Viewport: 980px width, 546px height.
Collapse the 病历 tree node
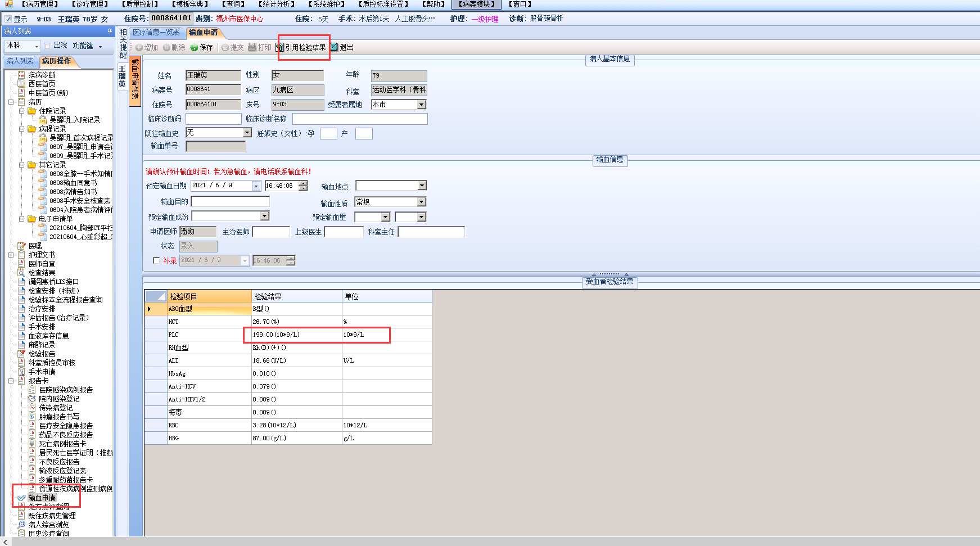[11, 102]
